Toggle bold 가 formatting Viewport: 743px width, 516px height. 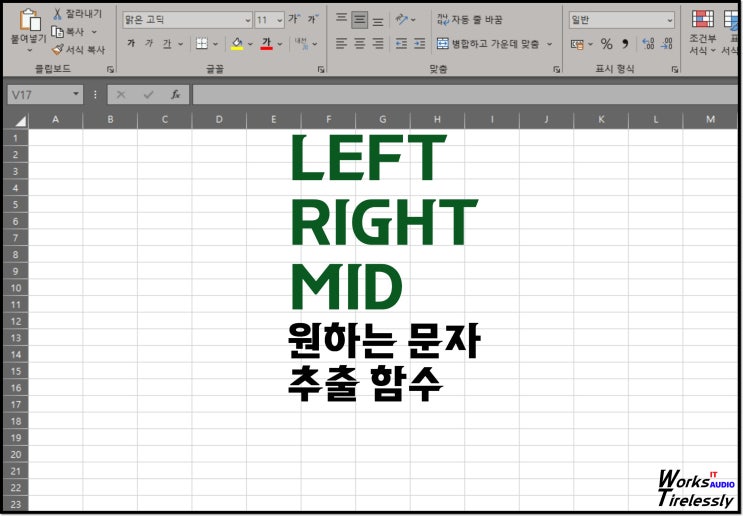131,44
